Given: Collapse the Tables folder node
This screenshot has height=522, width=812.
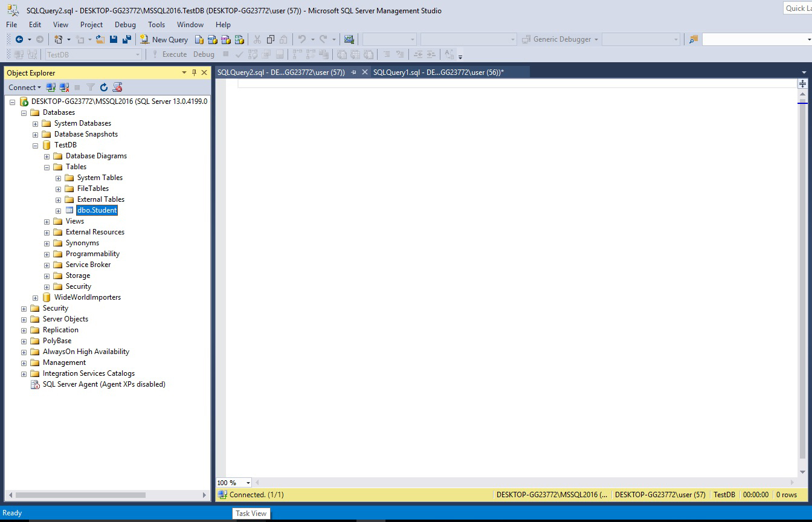Looking at the screenshot, I should click(47, 167).
